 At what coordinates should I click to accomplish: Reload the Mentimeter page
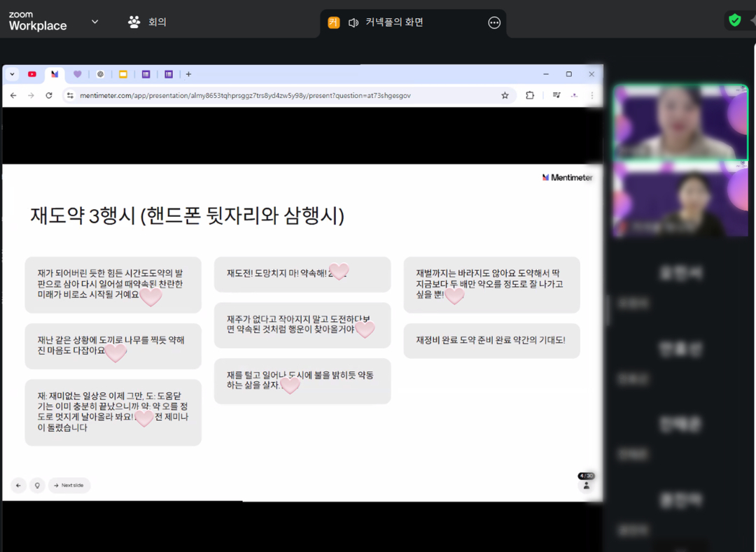pos(49,95)
